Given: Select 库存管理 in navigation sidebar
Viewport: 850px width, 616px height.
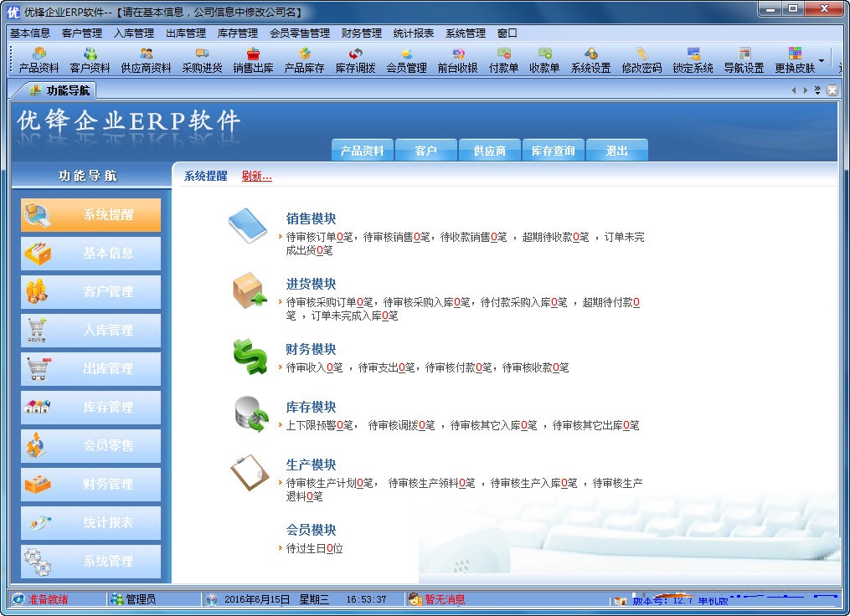Looking at the screenshot, I should [x=91, y=407].
